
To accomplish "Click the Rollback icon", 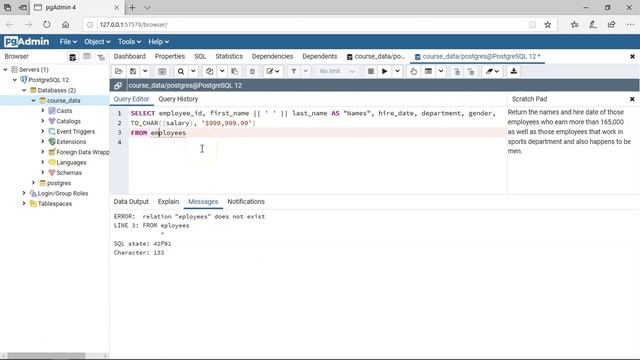I will click(471, 71).
